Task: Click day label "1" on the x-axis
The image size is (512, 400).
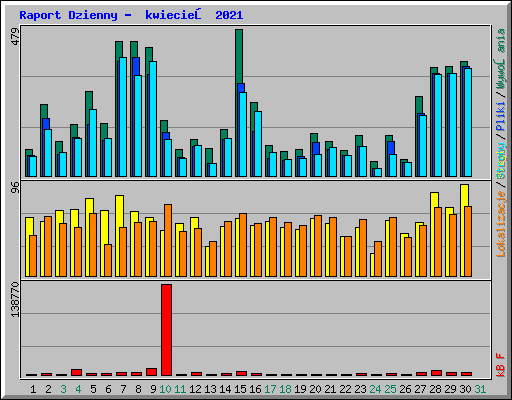Action: (33, 389)
